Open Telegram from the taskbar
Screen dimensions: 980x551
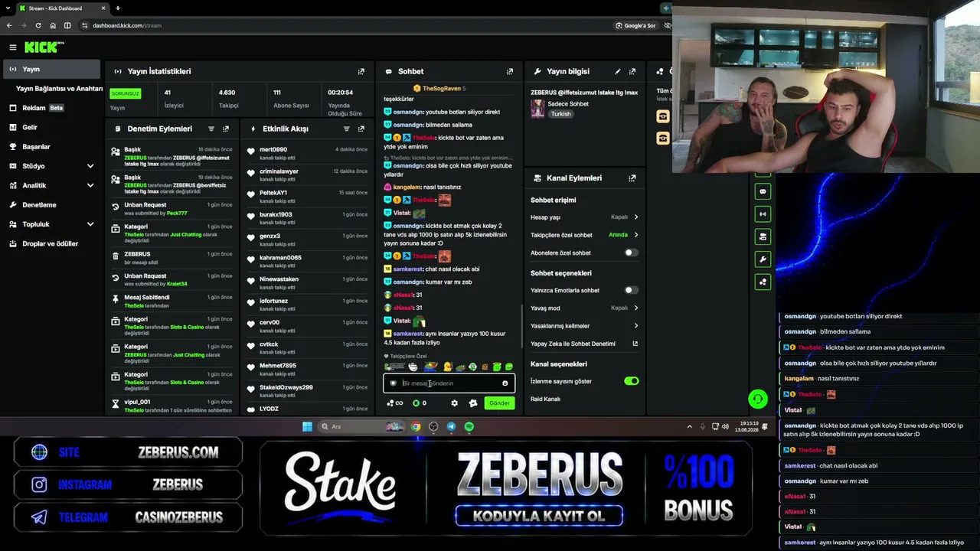(451, 426)
